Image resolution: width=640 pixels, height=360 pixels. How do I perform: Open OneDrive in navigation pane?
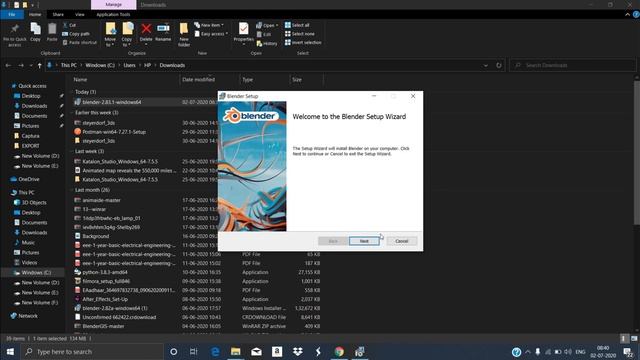pyautogui.click(x=29, y=179)
